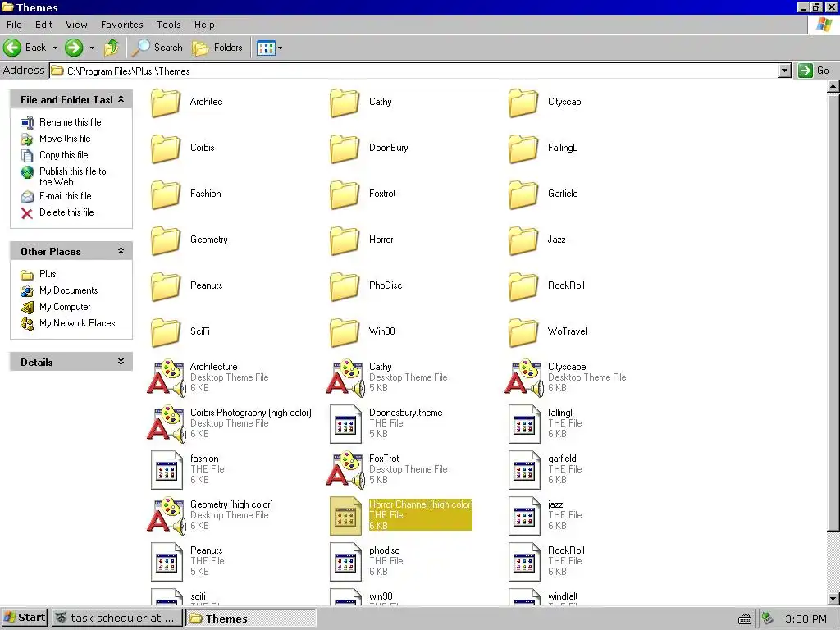Open the Edit menu

coord(44,25)
